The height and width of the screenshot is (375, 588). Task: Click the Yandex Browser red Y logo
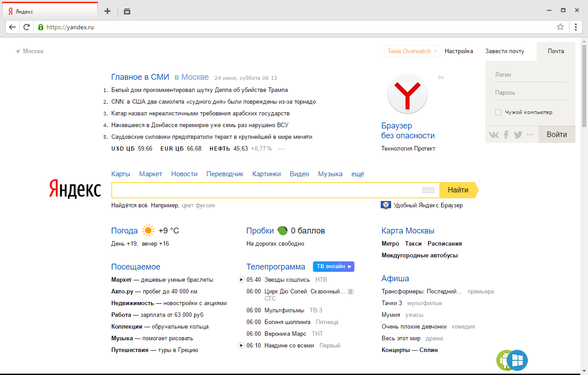[407, 94]
